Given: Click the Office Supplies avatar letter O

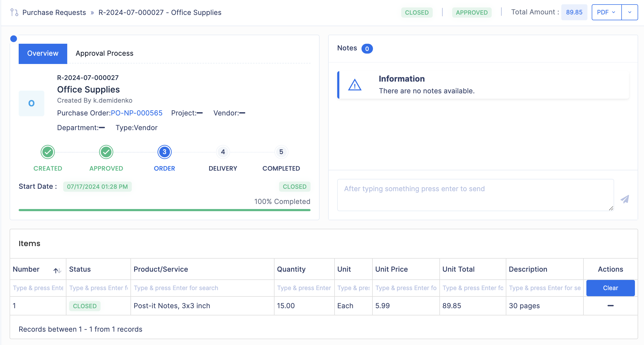Looking at the screenshot, I should pos(31,103).
